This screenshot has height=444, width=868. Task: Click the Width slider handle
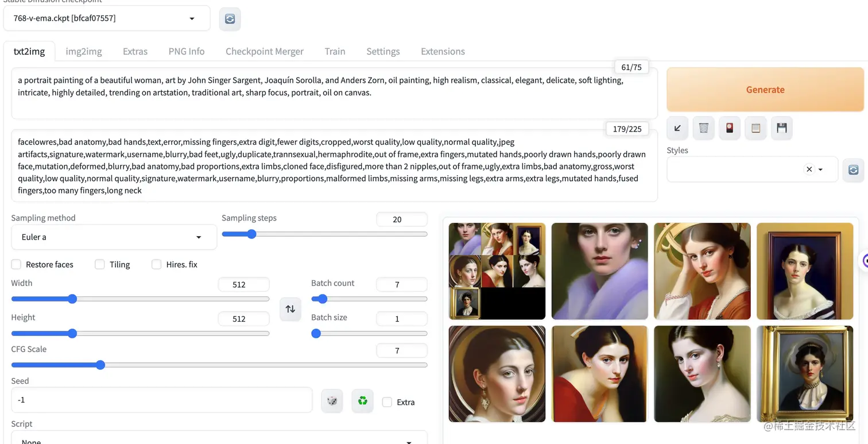click(72, 299)
